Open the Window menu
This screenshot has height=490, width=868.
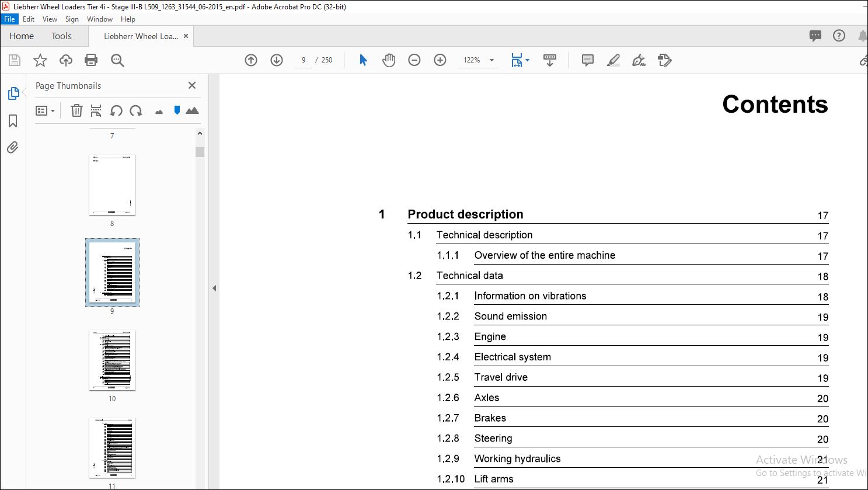pyautogui.click(x=100, y=19)
